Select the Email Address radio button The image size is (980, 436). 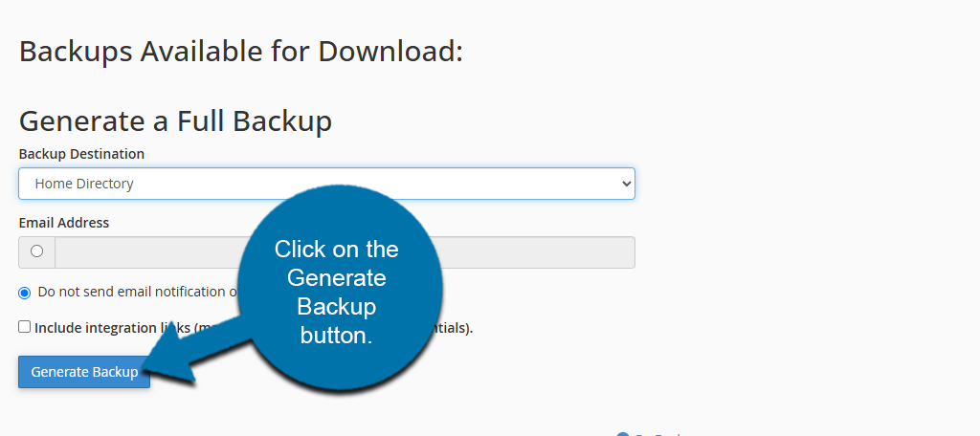[37, 252]
